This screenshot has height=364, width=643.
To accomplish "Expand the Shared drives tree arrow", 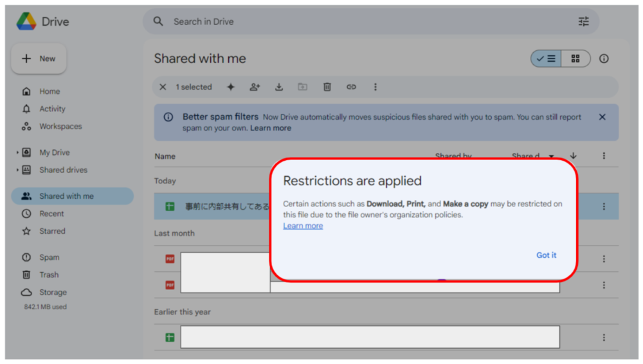I will [x=17, y=170].
